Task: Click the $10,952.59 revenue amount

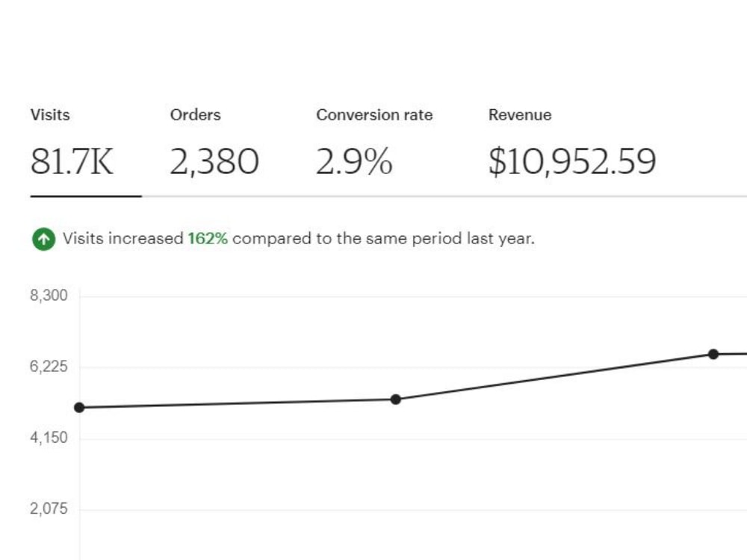Action: 572,161
